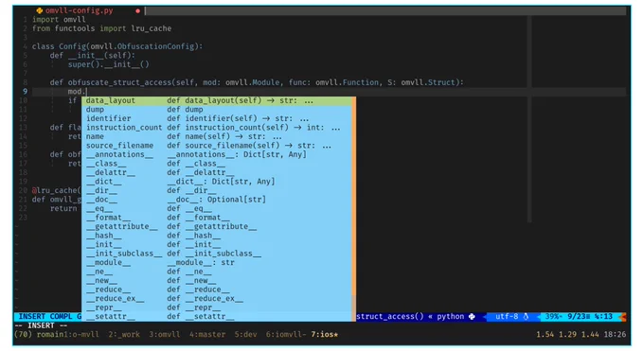Viewport: 644px width, 351px height.
Task: Click the utf-8 encoding indicator
Action: point(507,317)
